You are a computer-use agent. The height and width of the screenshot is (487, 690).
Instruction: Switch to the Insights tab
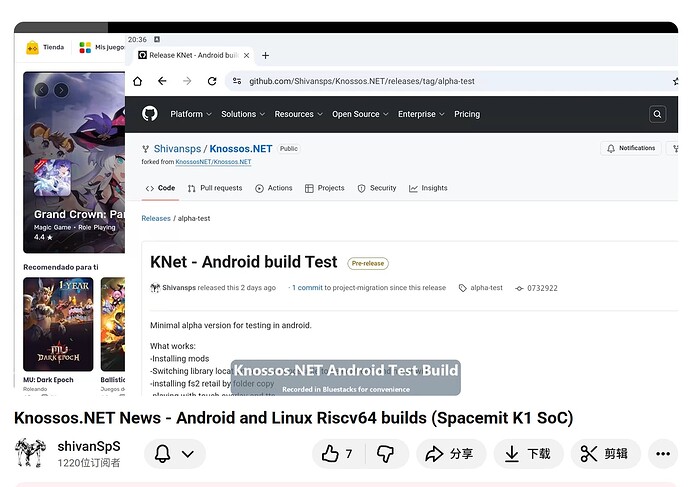(428, 188)
